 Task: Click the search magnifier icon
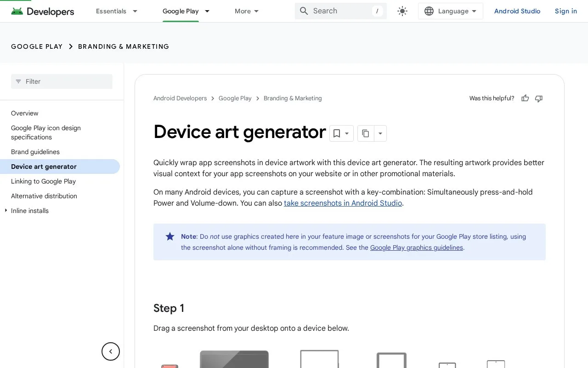(304, 11)
